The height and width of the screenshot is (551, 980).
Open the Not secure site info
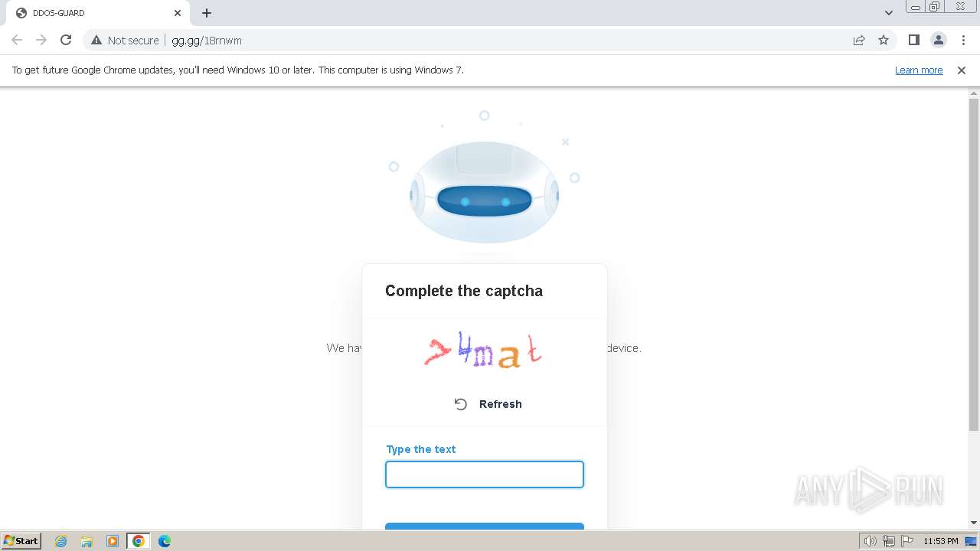(x=125, y=40)
